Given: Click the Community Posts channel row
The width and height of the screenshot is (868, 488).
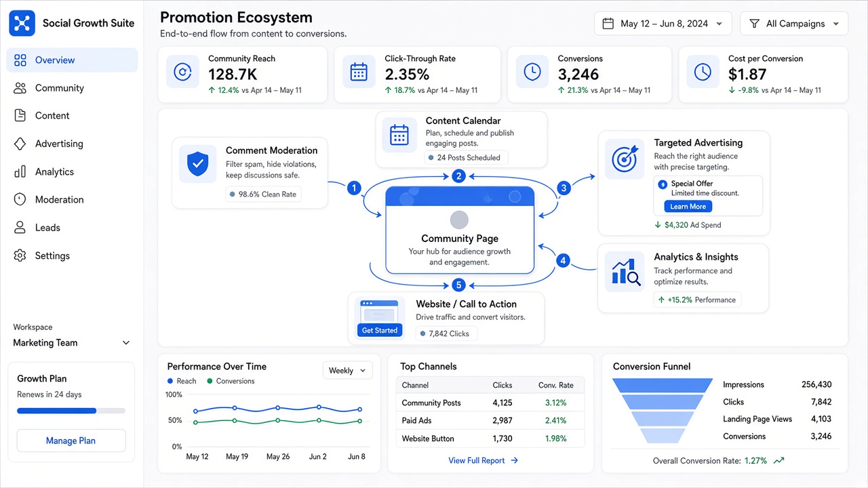Looking at the screenshot, I should 490,403.
